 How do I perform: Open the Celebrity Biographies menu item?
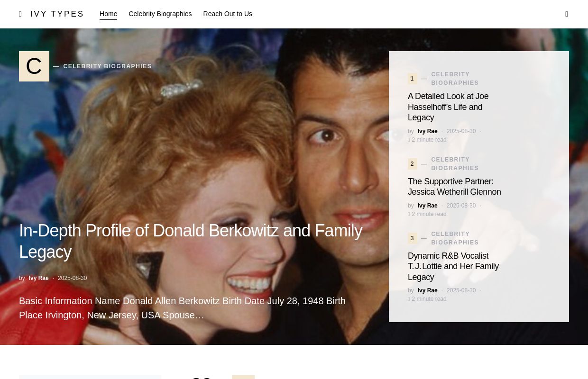(160, 14)
